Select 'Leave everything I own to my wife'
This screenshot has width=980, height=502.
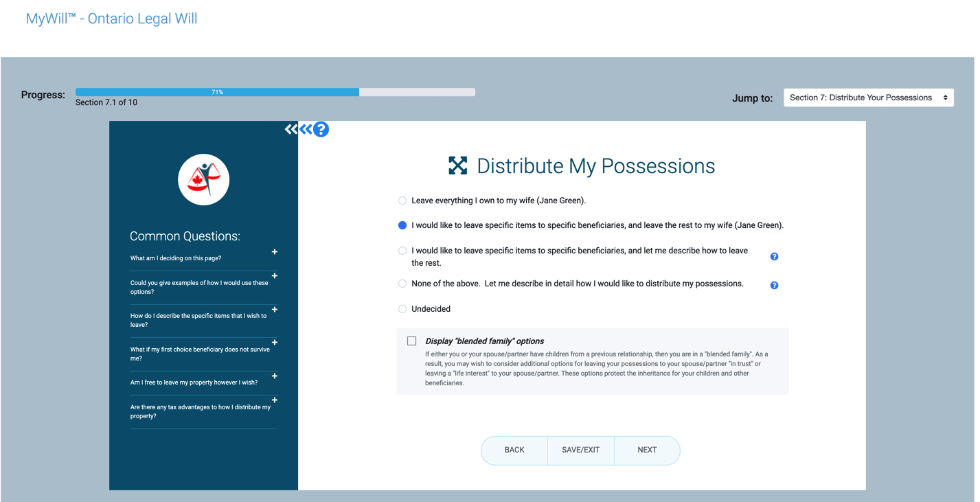(402, 201)
